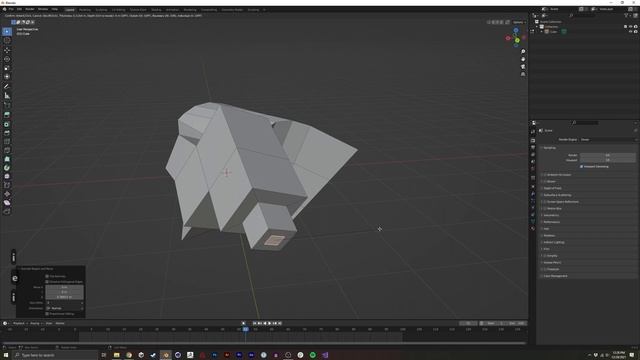
Task: Select the Select Box tool
Action: click(x=7, y=31)
